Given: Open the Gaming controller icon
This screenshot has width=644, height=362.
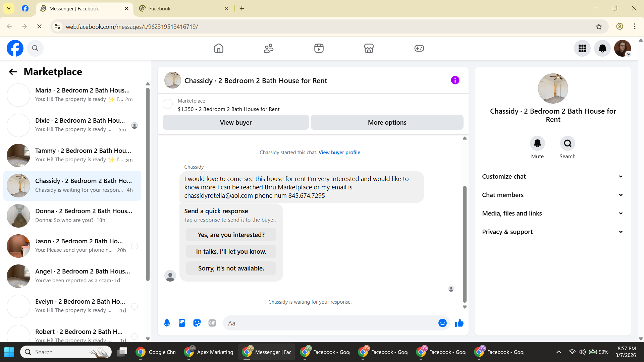Looking at the screenshot, I should coord(419,48).
